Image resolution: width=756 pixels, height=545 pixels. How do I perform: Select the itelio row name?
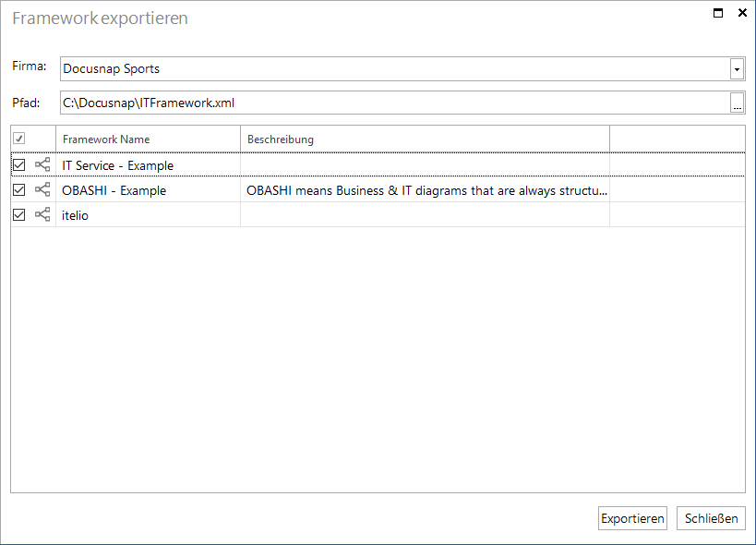(75, 215)
